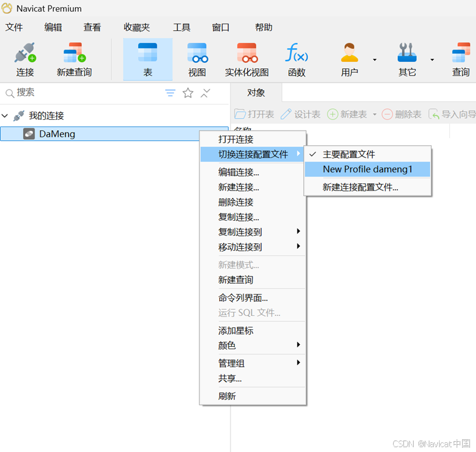Open the File (文件) menu

14,27
